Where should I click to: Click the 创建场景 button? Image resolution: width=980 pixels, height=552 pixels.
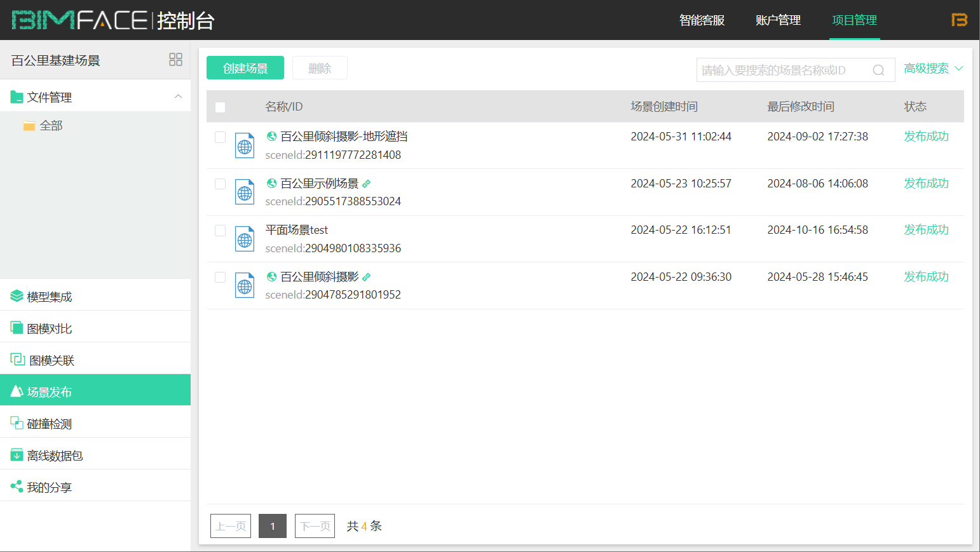point(245,67)
